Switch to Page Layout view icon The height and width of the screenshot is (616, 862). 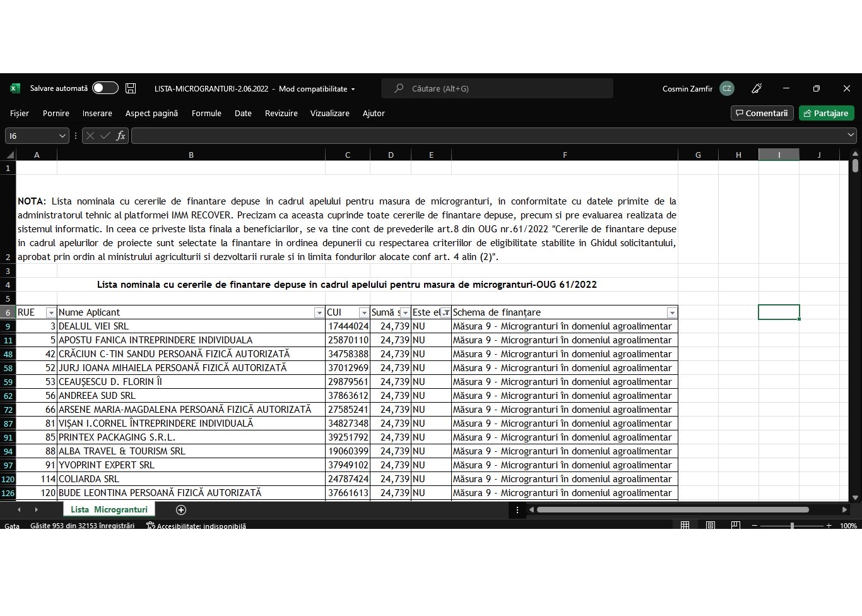point(710,525)
